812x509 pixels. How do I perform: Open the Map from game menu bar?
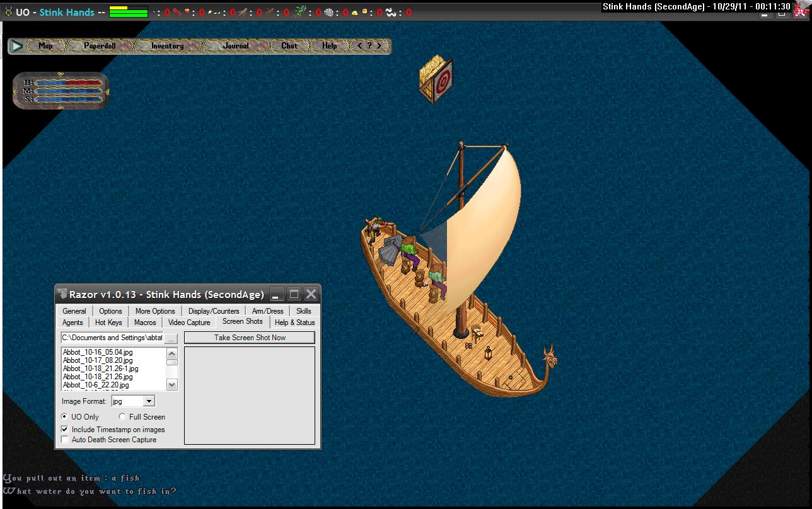pos(45,45)
